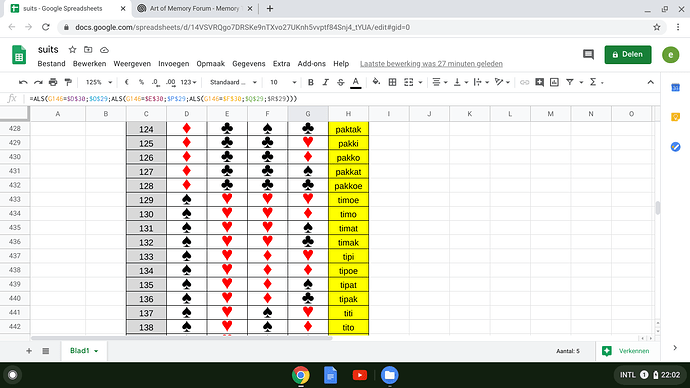
Task: Open text color picker
Action: (x=356, y=82)
